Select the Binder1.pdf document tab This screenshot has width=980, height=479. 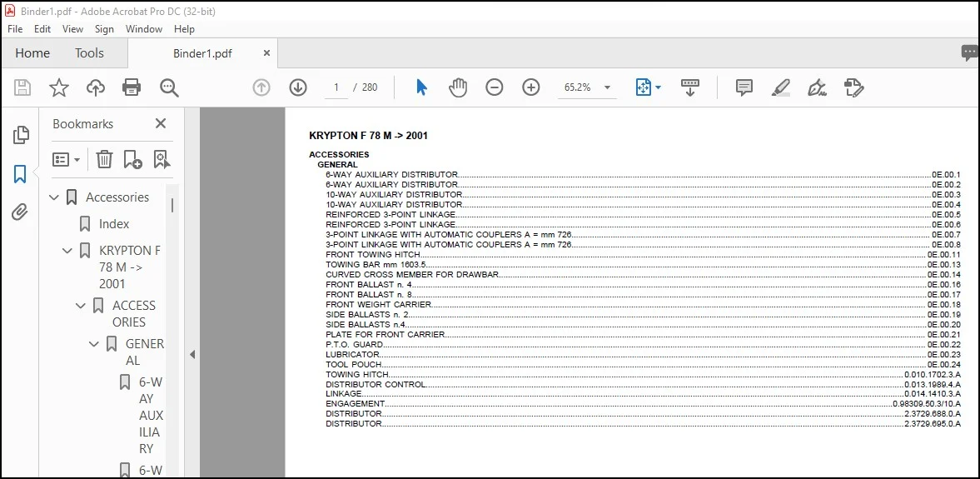pyautogui.click(x=202, y=54)
